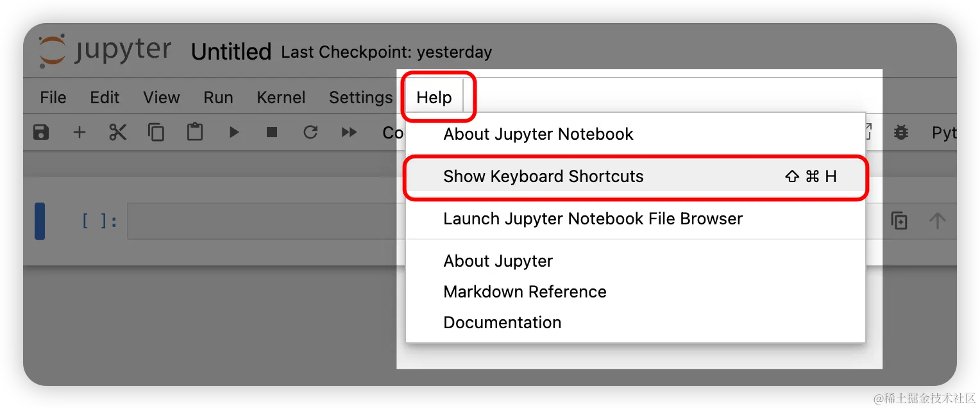This screenshot has width=980, height=409.
Task: Move the cell up with the arrow icon
Action: pyautogui.click(x=937, y=221)
